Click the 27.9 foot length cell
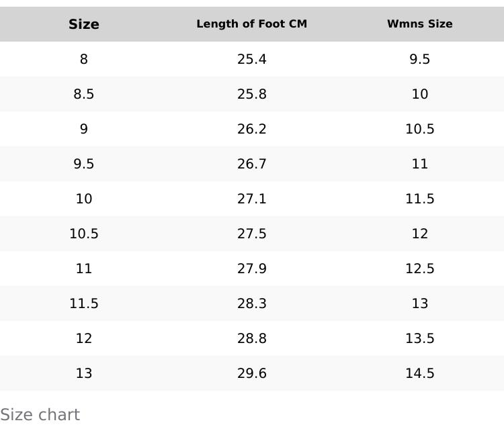This screenshot has width=504, height=439. (x=252, y=269)
